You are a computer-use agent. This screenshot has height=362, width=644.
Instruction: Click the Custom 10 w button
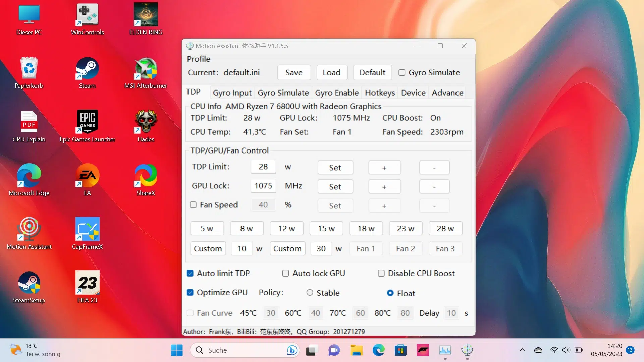pos(208,248)
